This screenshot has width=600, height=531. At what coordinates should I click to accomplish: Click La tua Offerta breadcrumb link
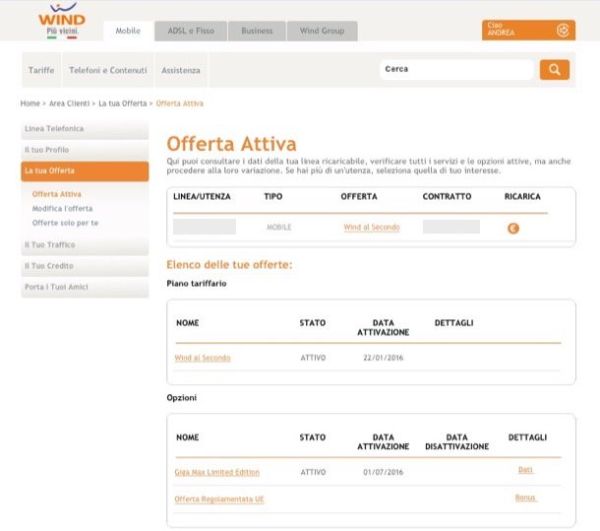pos(123,103)
